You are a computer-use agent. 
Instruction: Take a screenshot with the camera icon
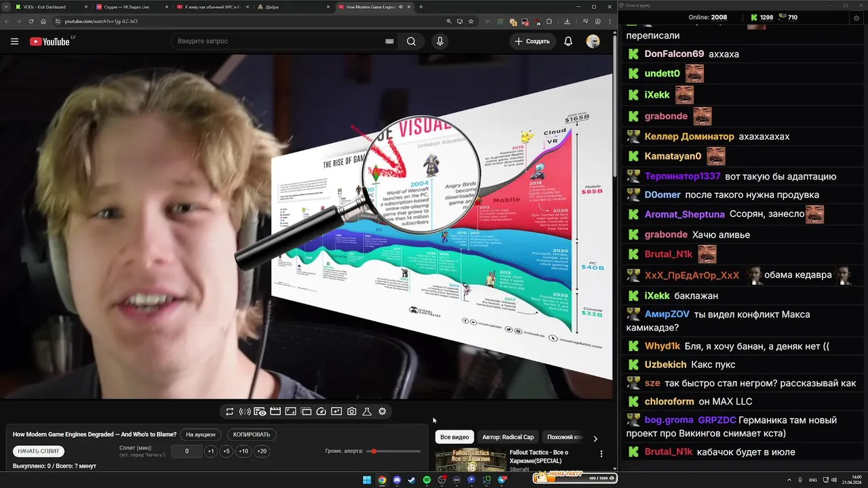tap(352, 411)
